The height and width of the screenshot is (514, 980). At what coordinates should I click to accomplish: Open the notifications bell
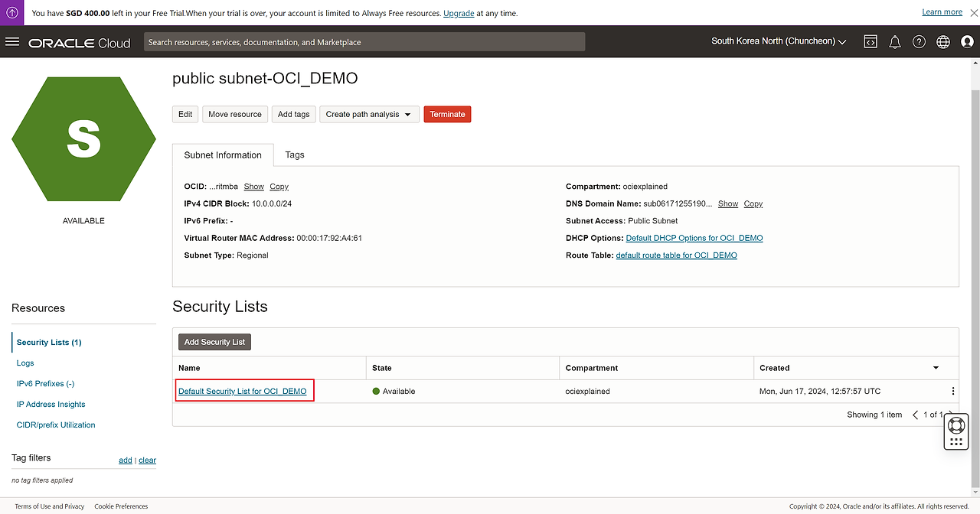coord(894,42)
